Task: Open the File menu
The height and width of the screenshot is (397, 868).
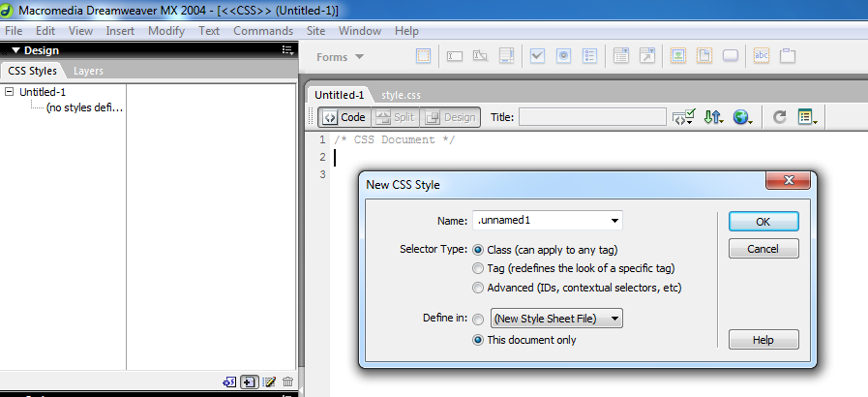Action: 14,31
